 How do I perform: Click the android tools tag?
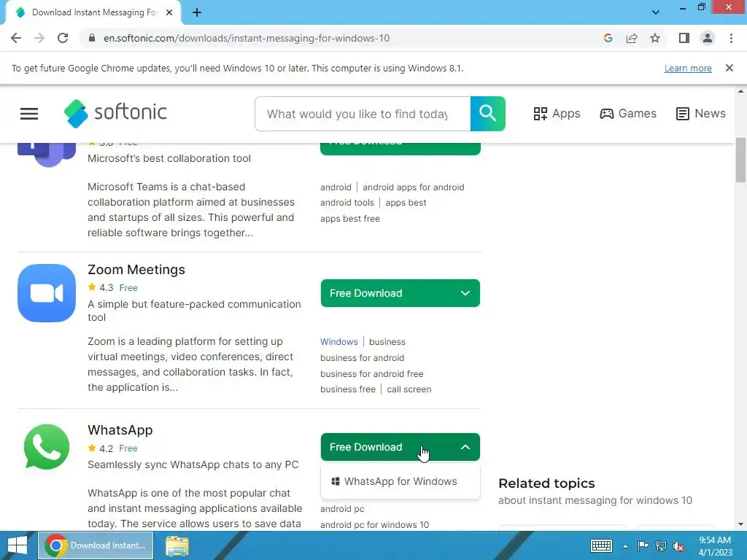(x=347, y=203)
